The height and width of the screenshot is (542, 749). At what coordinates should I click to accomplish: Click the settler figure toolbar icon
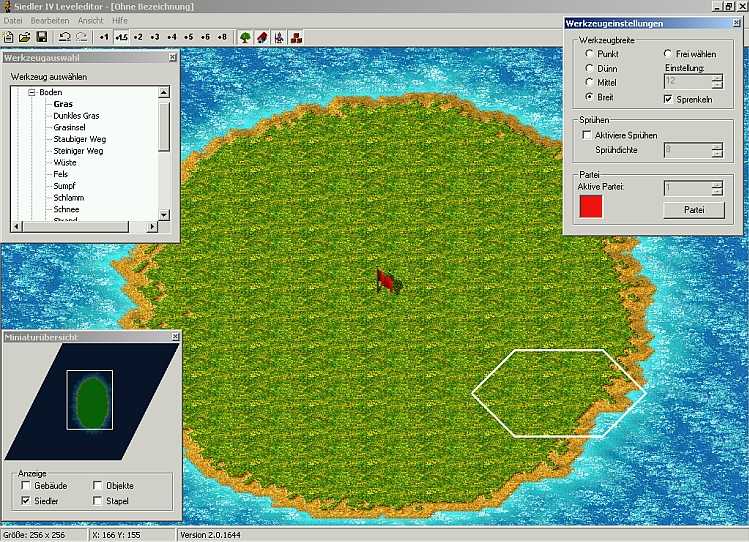point(279,37)
